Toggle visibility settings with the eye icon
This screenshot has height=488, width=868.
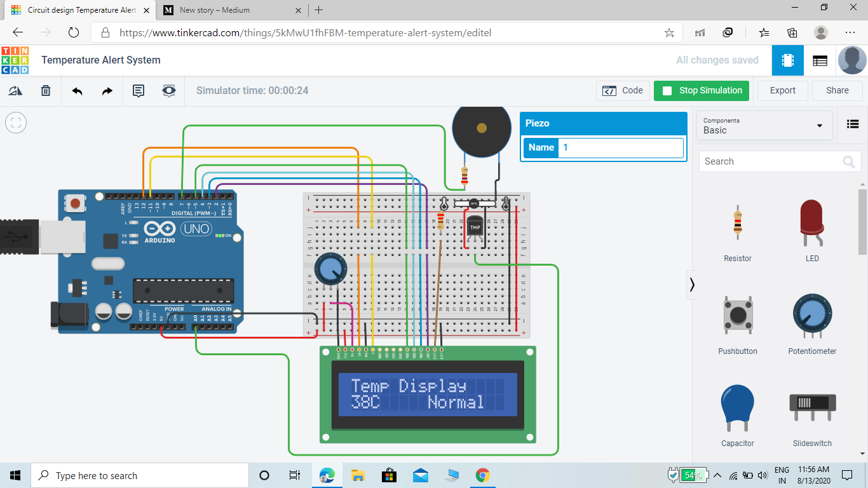click(168, 90)
